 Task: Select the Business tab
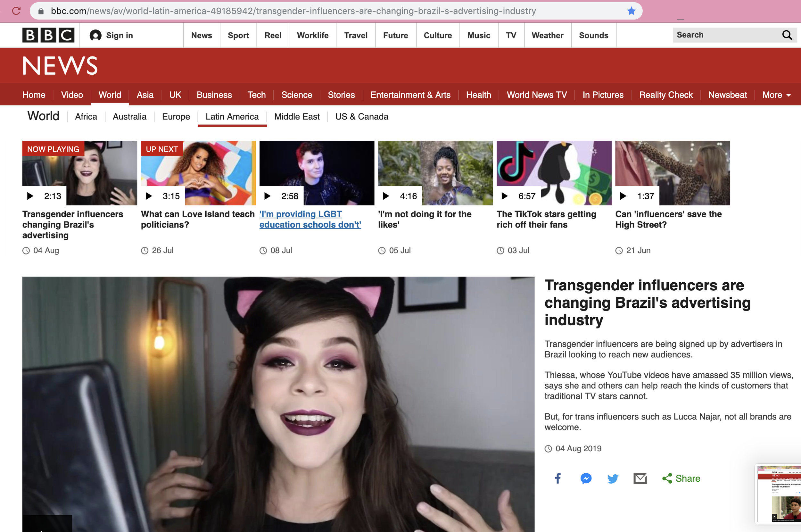214,95
